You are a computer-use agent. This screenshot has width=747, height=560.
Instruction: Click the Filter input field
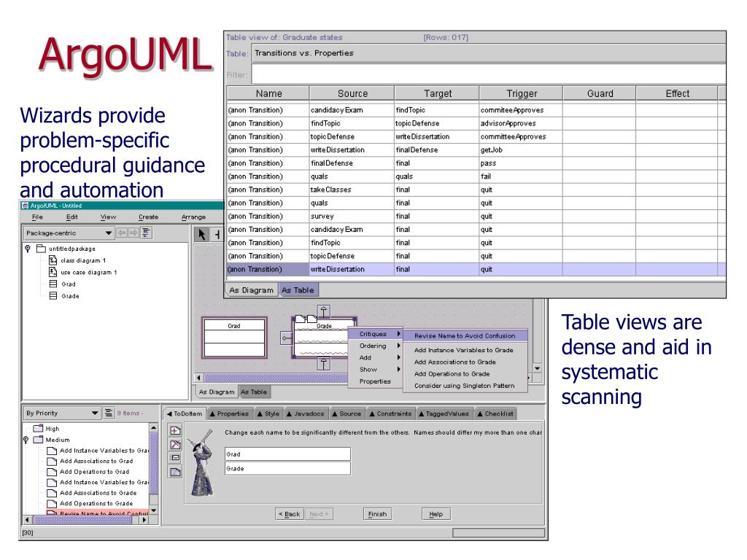pyautogui.click(x=488, y=75)
